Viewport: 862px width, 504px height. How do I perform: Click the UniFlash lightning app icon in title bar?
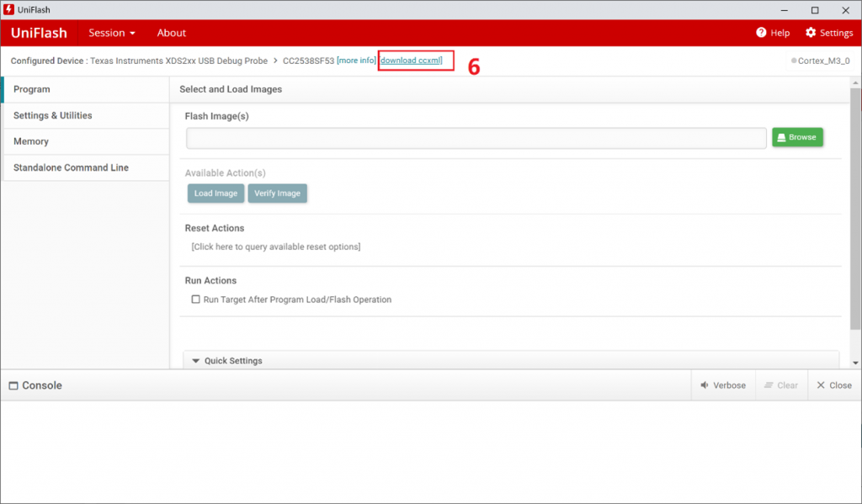(x=8, y=9)
